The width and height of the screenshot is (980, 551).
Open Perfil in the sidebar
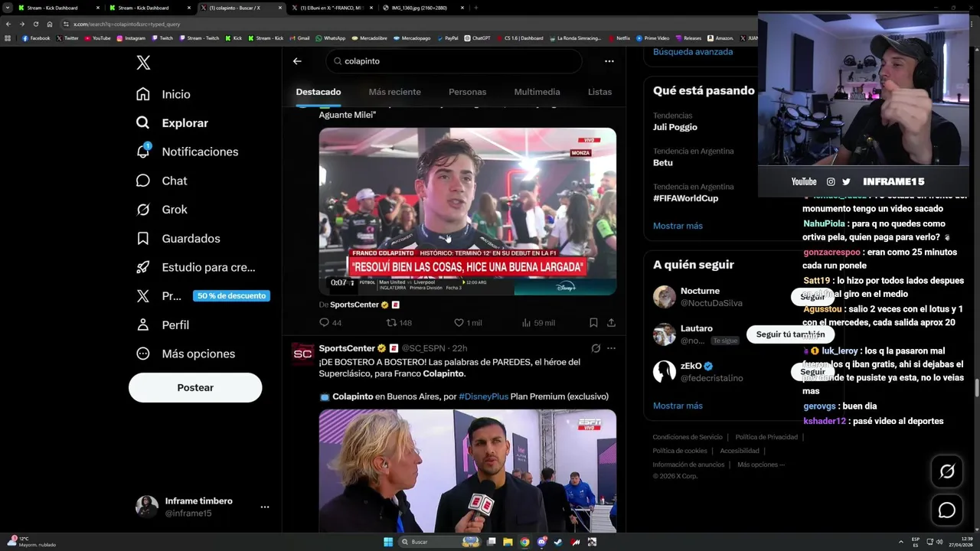point(162,324)
